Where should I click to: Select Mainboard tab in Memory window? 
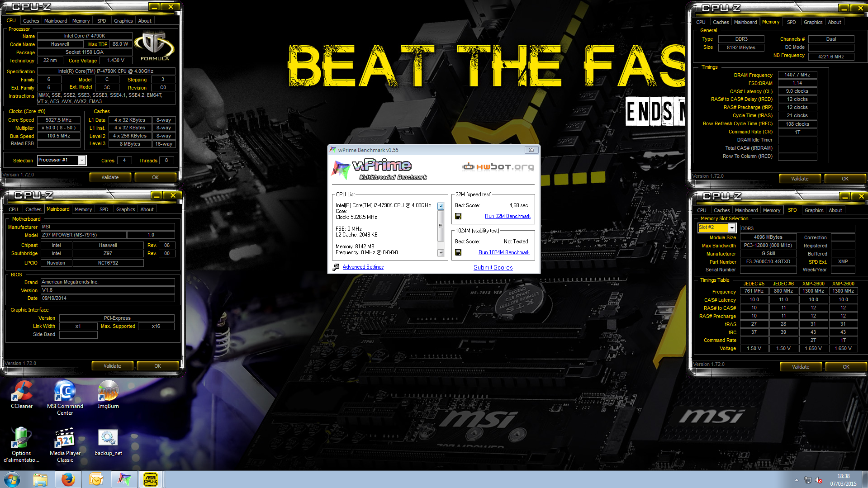click(x=745, y=22)
